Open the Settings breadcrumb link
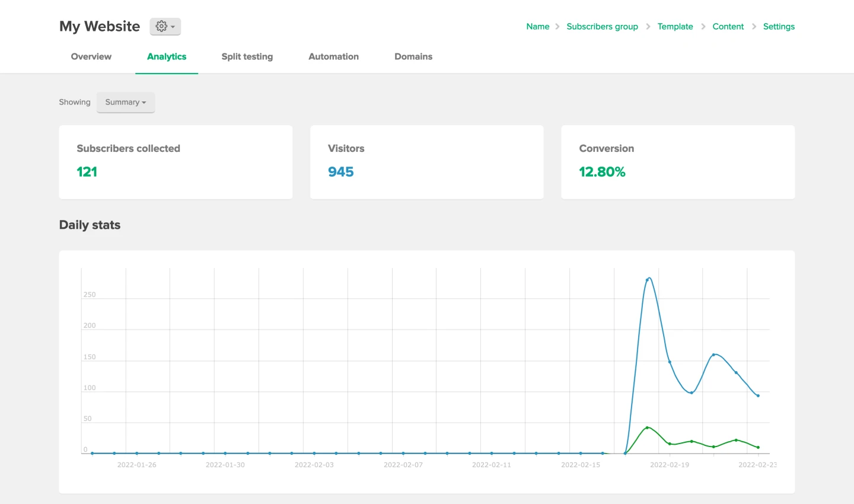The height and width of the screenshot is (504, 854). click(x=779, y=27)
